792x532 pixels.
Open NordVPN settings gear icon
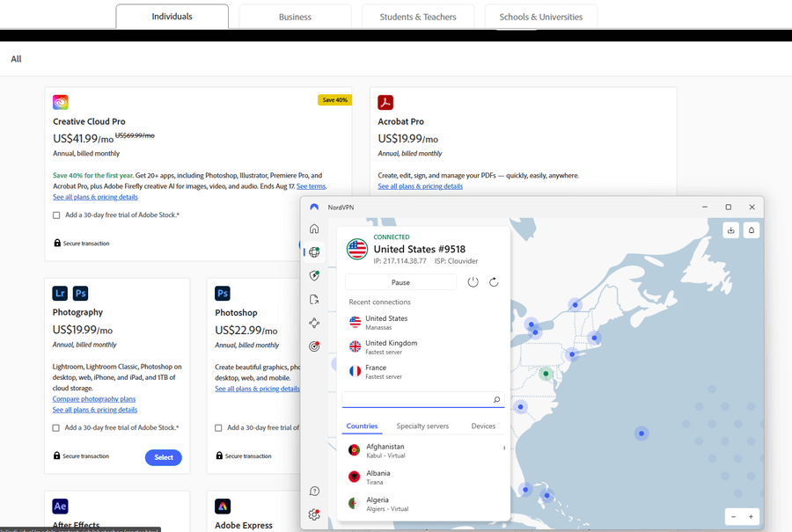(x=314, y=514)
